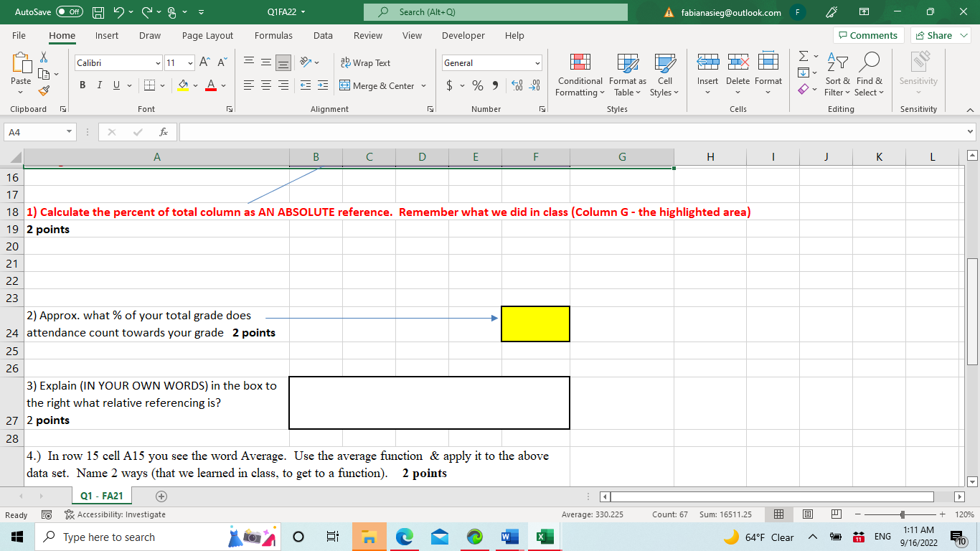Switch to Page Break Preview view
980x551 pixels.
[x=837, y=514]
